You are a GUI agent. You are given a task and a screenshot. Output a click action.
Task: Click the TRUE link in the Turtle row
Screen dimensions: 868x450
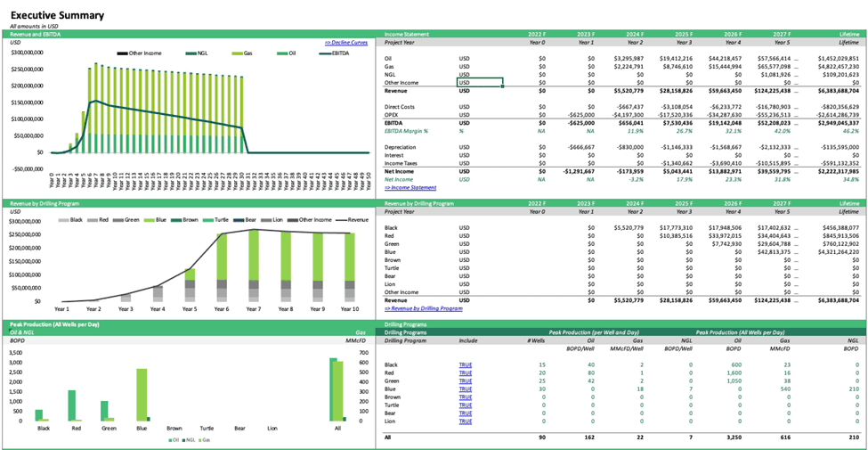pyautogui.click(x=465, y=405)
